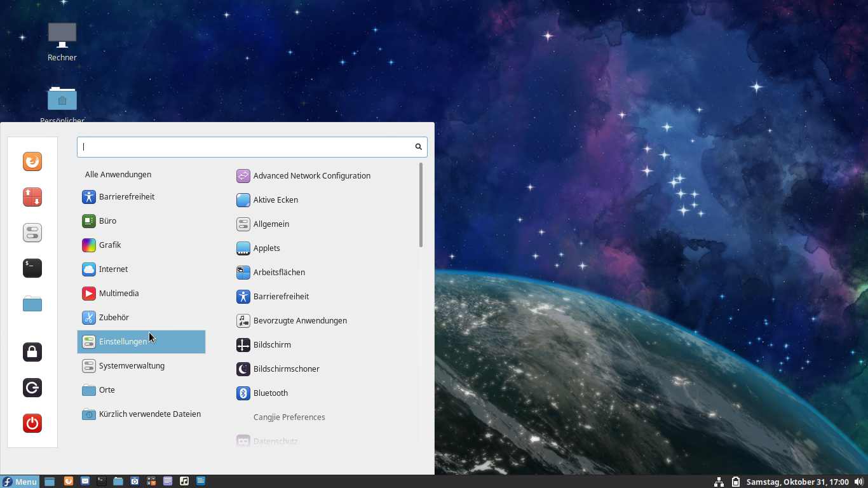Open the Orte category
Viewport: 868px width, 488px height.
[x=141, y=390]
